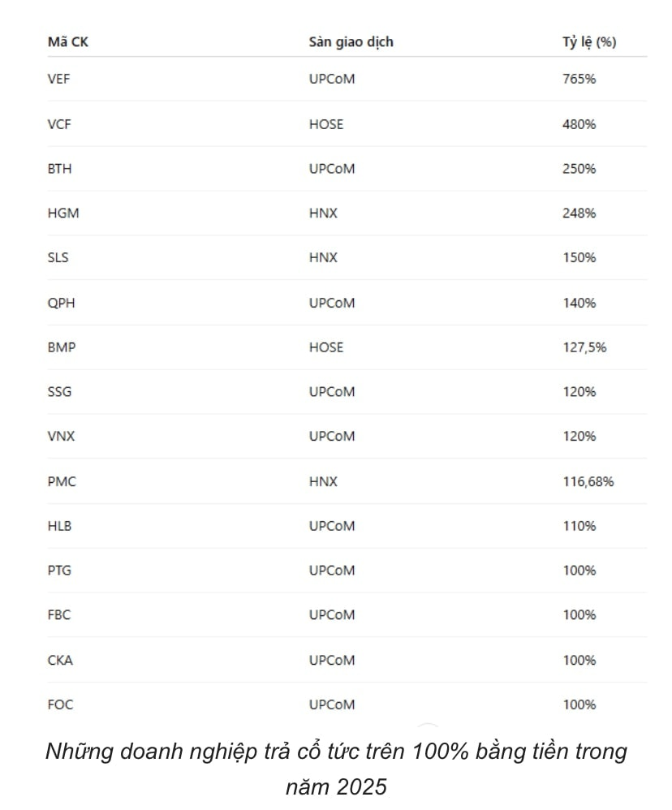This screenshot has height=810, width=672.
Task: Select the FOC stock code
Action: [x=60, y=704]
